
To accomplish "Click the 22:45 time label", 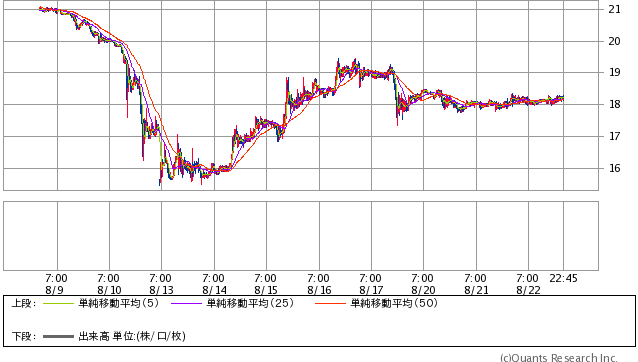I will coord(563,279).
